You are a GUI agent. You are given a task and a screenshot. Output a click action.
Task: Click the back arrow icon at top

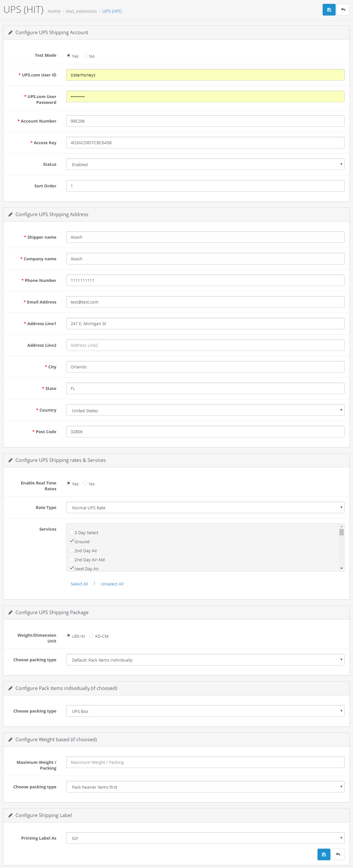[343, 10]
